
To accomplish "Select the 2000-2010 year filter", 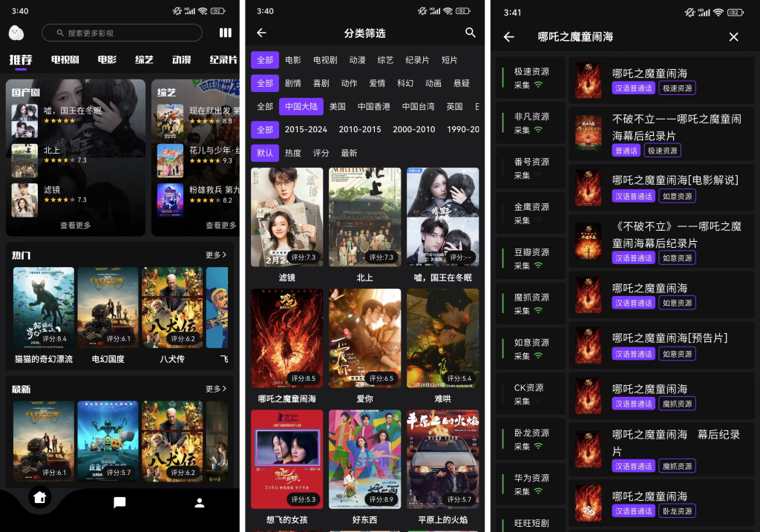I will 414,130.
